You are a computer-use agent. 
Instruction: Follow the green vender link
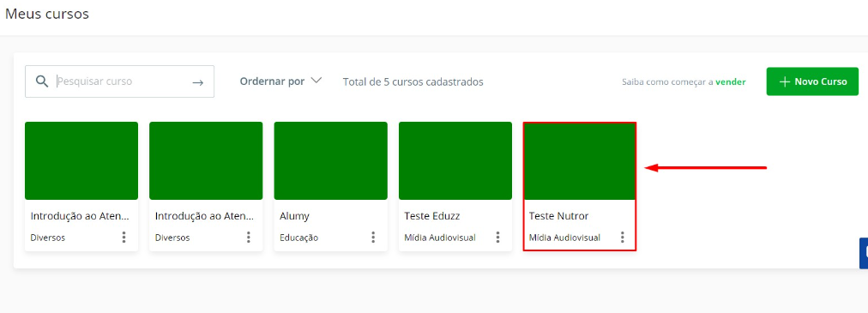731,81
